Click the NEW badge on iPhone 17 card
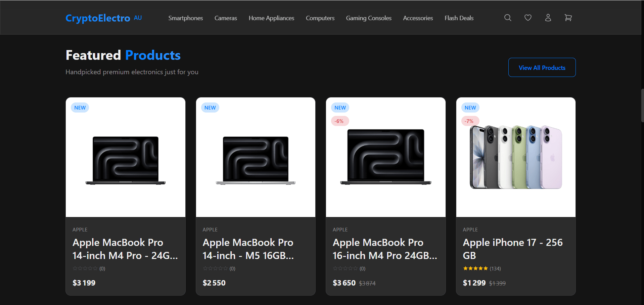644x305 pixels. 470,107
